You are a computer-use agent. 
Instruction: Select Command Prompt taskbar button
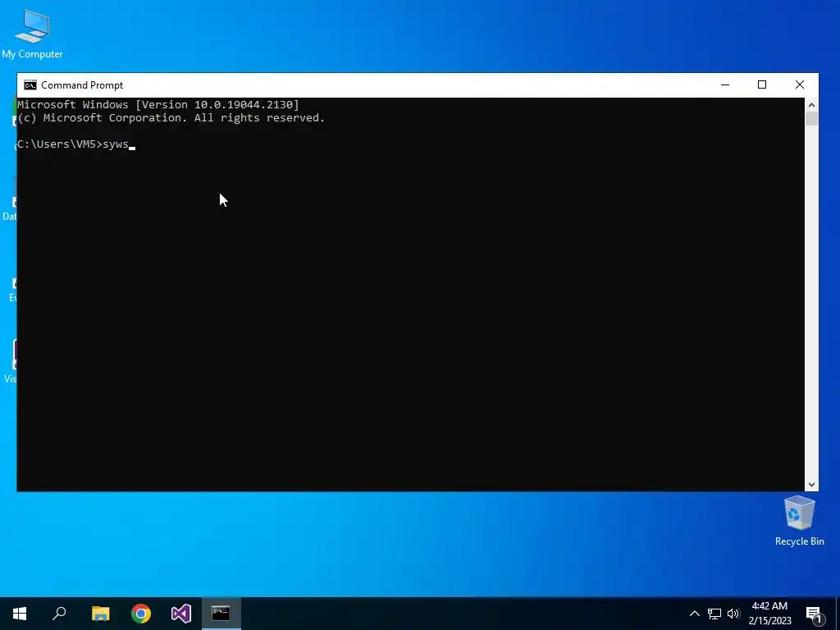221,614
